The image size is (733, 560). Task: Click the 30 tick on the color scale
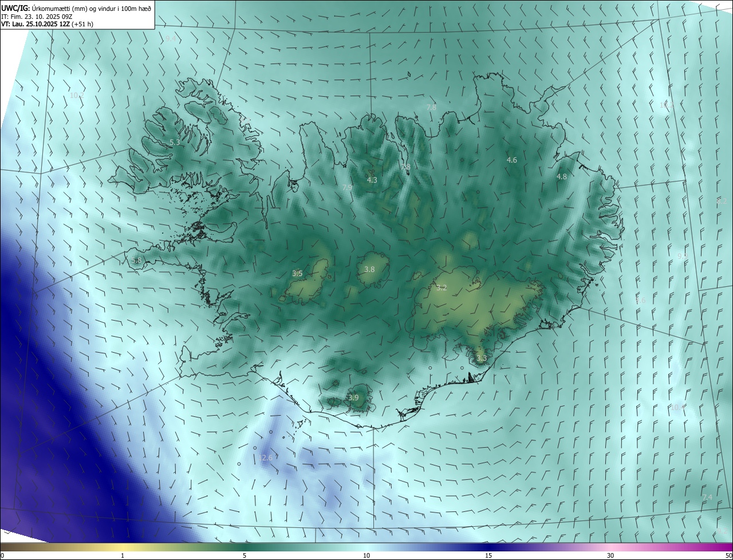click(x=610, y=555)
